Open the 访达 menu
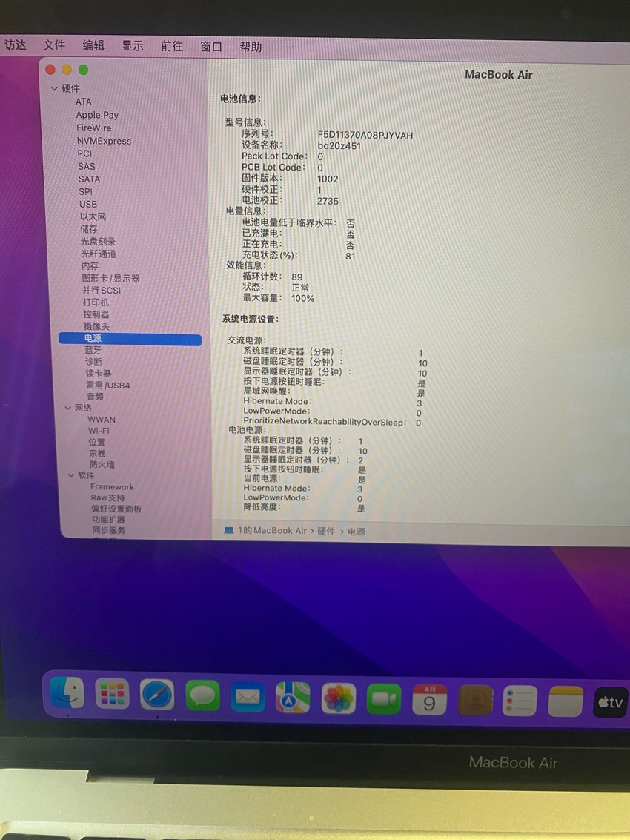630x840 pixels. pyautogui.click(x=15, y=45)
